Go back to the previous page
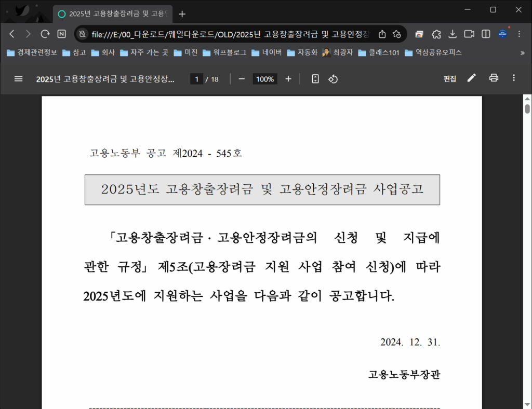 pos(12,34)
